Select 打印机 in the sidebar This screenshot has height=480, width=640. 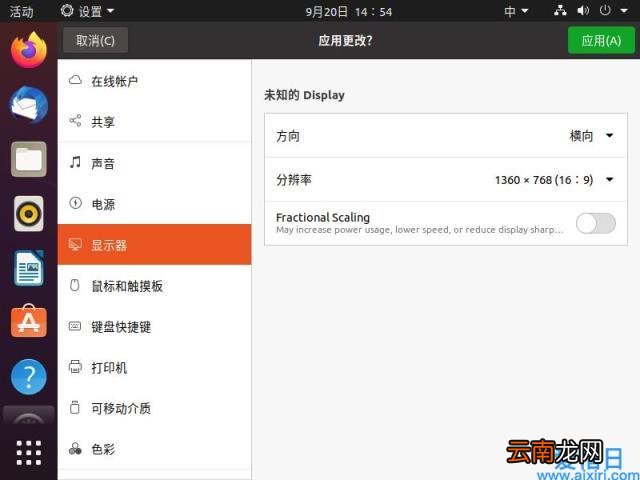coord(154,367)
